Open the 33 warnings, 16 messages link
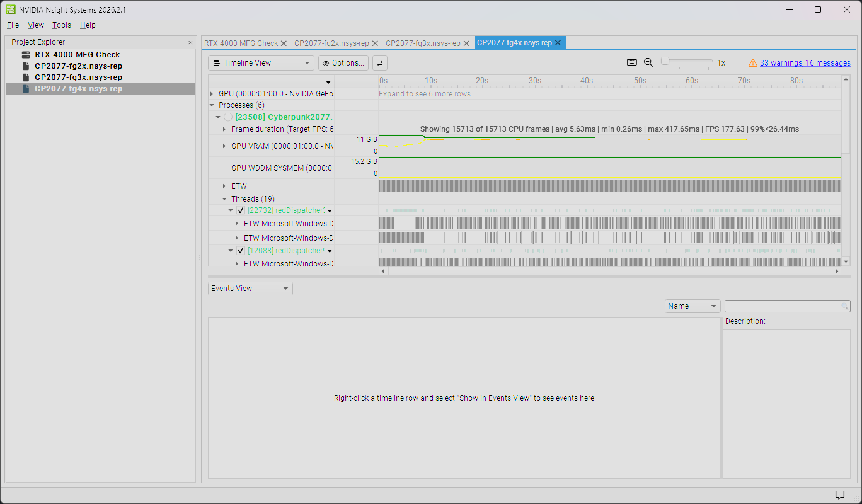The width and height of the screenshot is (862, 504). (x=805, y=63)
